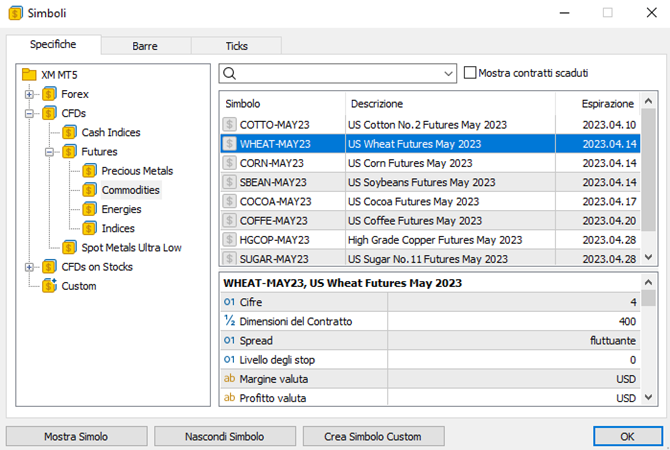This screenshot has height=450, width=670.
Task: Click the Mostra Simolo button
Action: pos(76,436)
